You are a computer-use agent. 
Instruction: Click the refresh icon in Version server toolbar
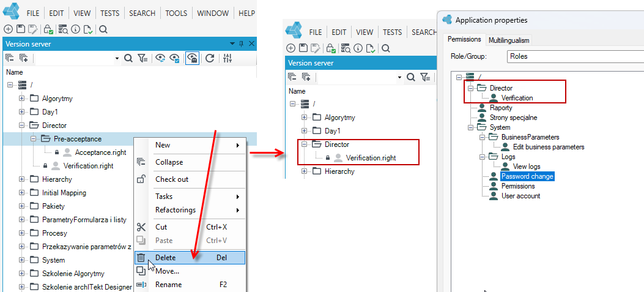pos(210,58)
